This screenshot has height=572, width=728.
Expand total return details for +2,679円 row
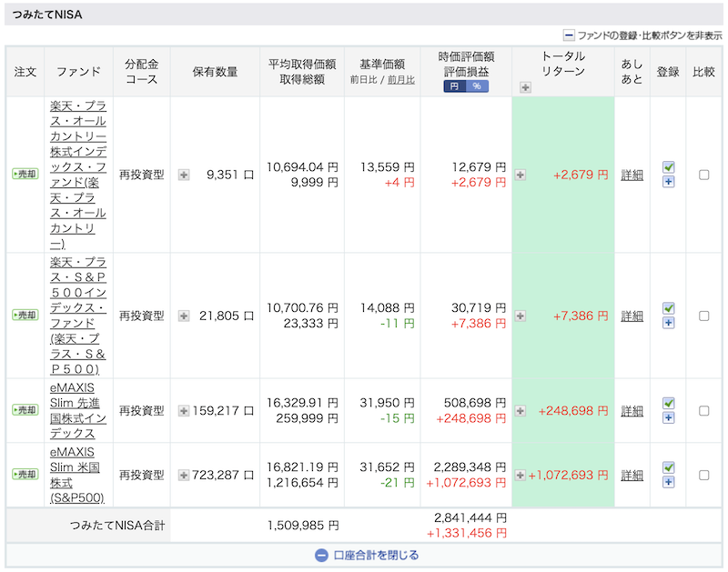521,175
